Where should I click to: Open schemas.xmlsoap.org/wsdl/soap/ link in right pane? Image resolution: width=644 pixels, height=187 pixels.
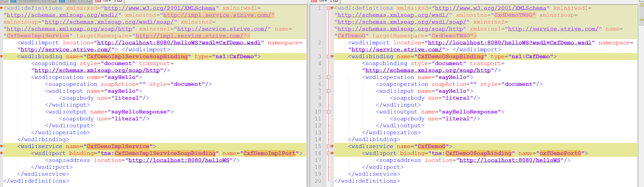401,22
